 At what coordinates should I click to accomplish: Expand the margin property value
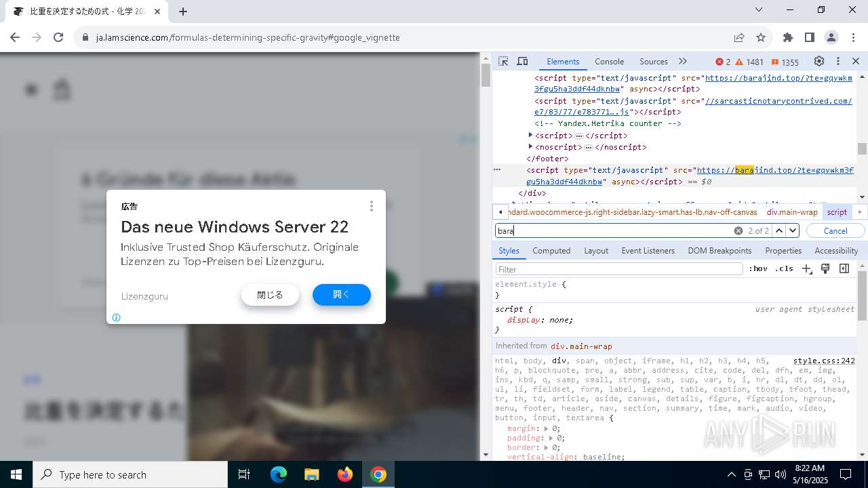tap(547, 429)
